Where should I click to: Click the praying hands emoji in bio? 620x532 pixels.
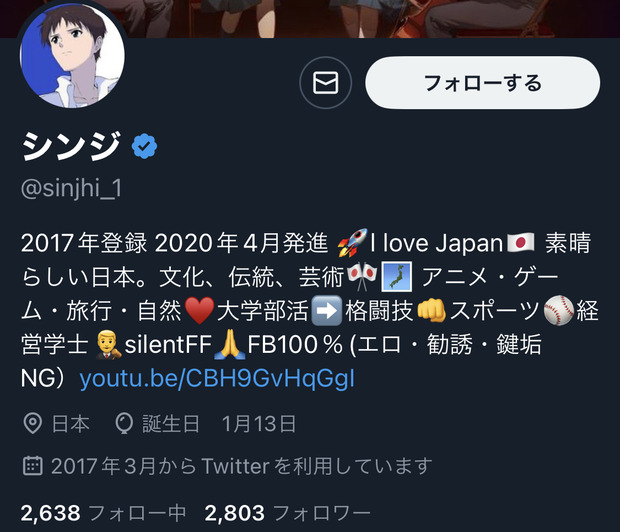[x=229, y=345]
